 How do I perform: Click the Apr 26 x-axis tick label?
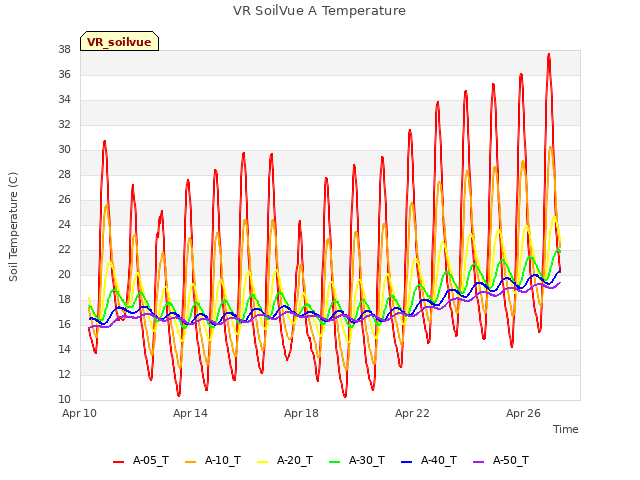click(523, 413)
